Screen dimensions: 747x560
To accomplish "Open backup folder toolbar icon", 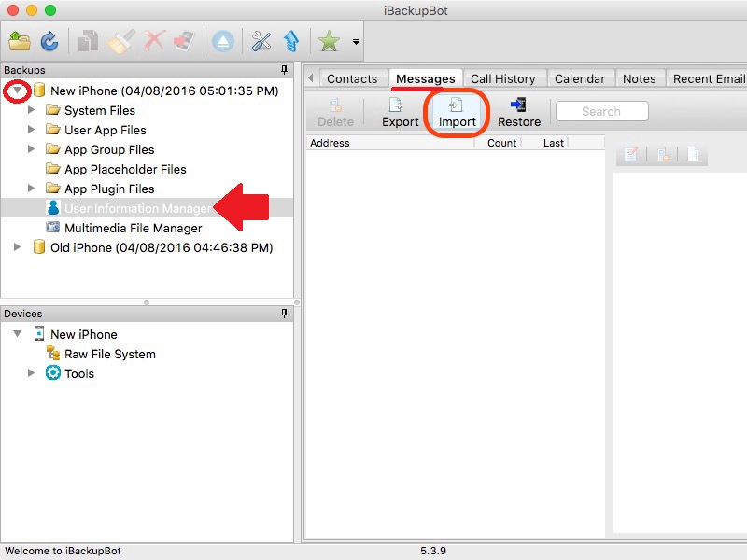I will (20, 41).
